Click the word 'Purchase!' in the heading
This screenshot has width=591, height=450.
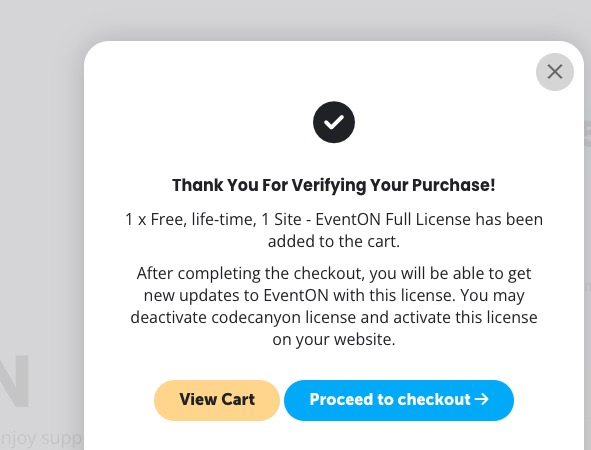tap(453, 185)
